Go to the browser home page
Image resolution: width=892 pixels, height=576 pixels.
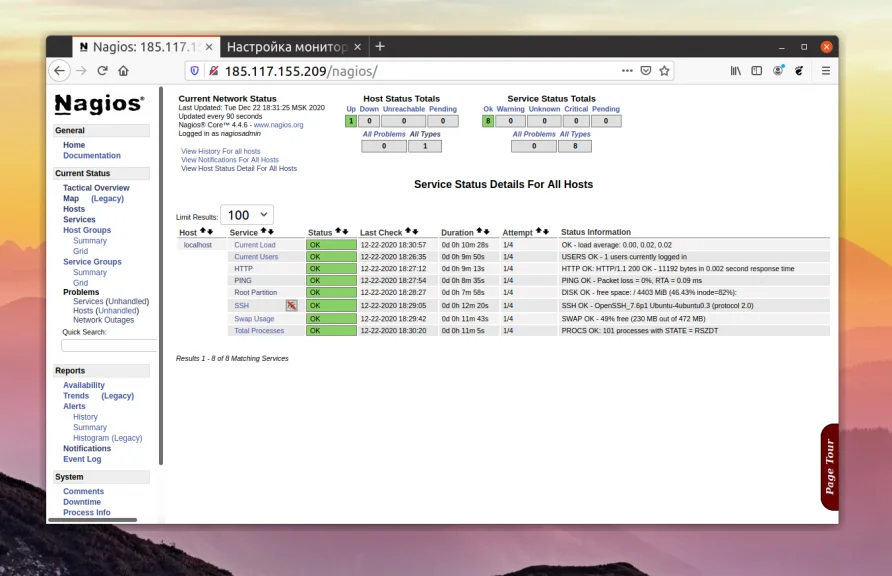123,71
